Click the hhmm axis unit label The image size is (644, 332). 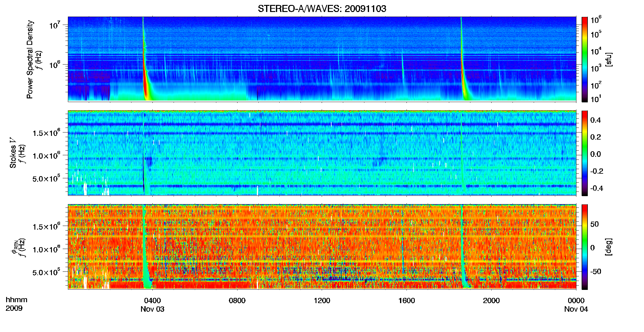17,300
